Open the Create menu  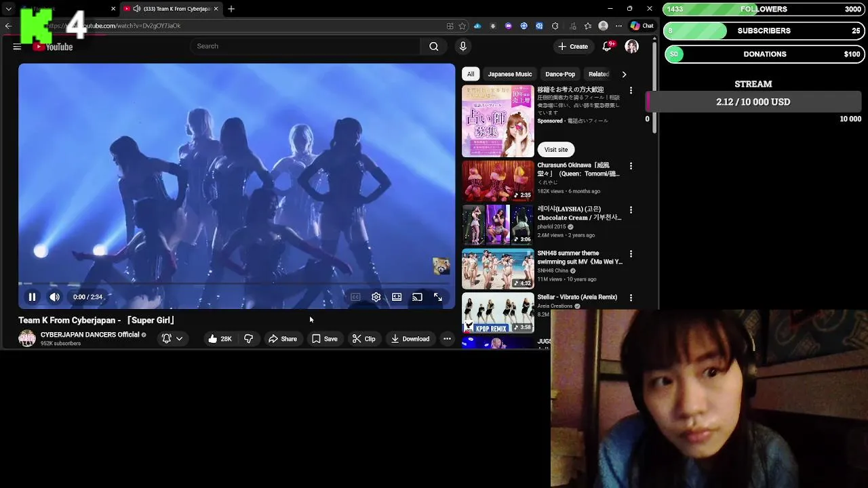573,46
